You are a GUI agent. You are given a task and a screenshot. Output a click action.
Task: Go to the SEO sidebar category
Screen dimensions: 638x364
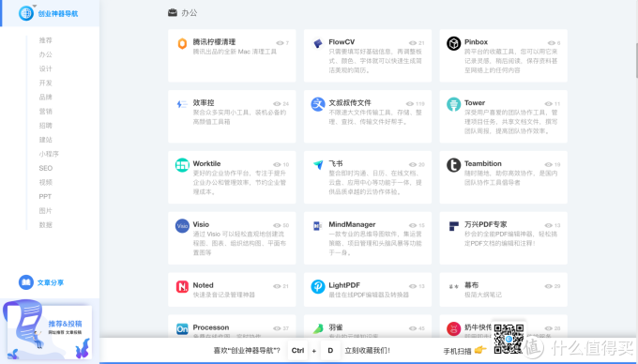click(46, 168)
